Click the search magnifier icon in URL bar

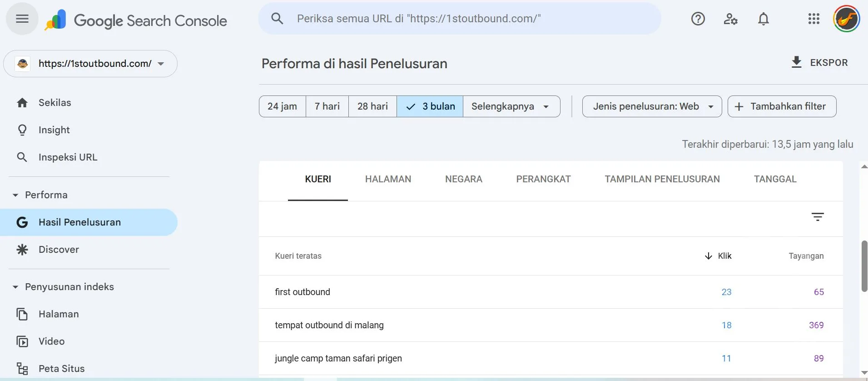point(277,19)
